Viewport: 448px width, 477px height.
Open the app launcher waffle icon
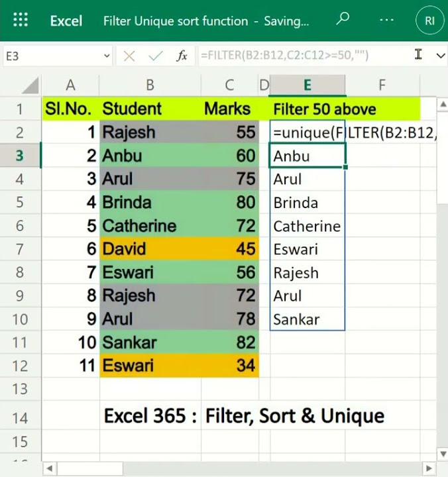click(x=21, y=20)
